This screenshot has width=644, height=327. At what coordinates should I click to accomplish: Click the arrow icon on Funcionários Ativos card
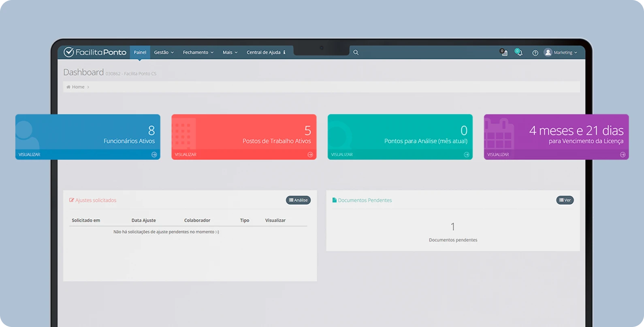pos(154,154)
